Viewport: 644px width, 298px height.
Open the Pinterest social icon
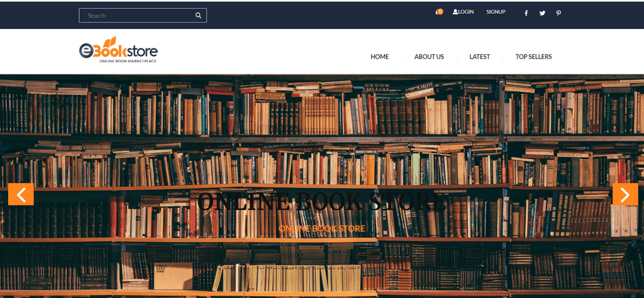tap(558, 13)
